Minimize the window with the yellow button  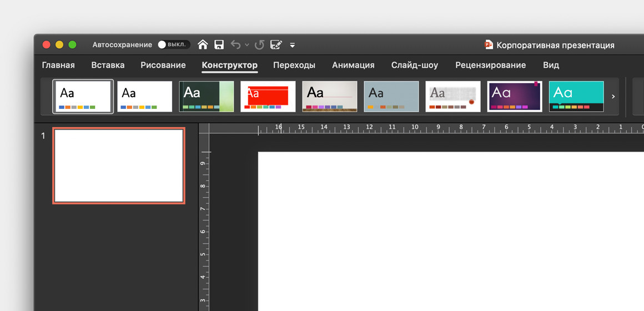click(x=59, y=45)
